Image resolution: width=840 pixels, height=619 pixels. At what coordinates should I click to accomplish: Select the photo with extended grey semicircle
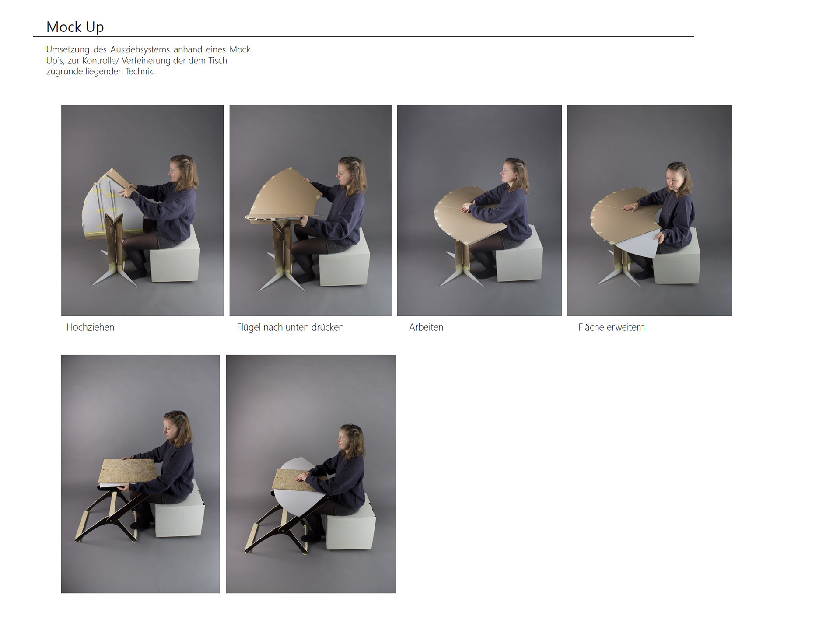[x=311, y=474]
